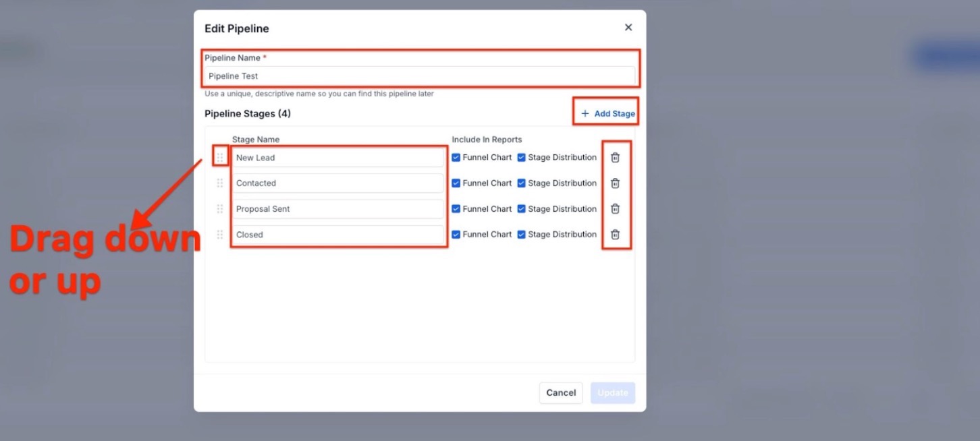
Task: Delete the Contacted stage
Action: 615,183
